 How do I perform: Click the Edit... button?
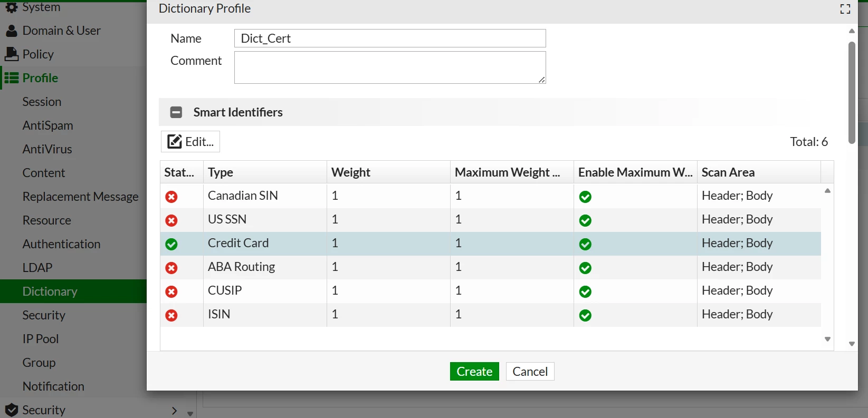tap(190, 141)
